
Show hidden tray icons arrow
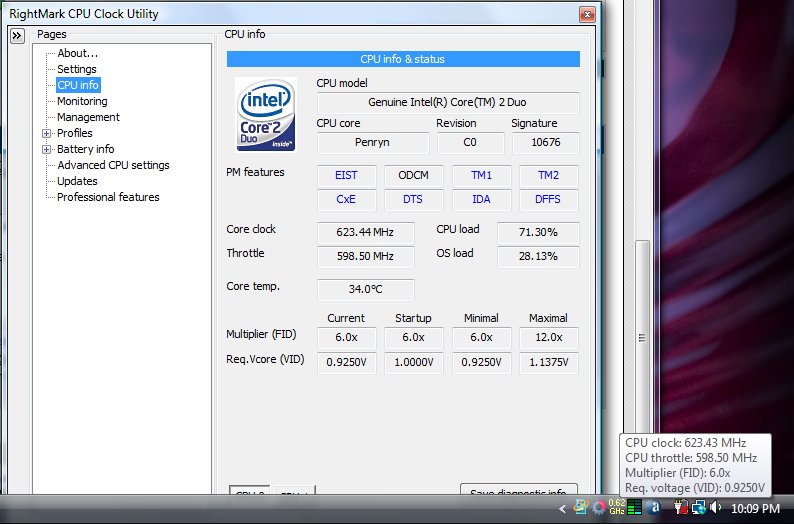click(562, 508)
